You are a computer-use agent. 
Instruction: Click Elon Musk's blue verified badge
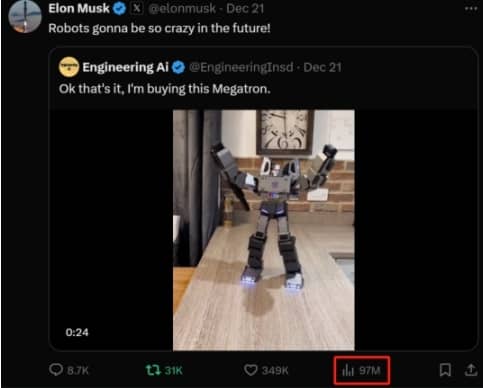pyautogui.click(x=119, y=9)
